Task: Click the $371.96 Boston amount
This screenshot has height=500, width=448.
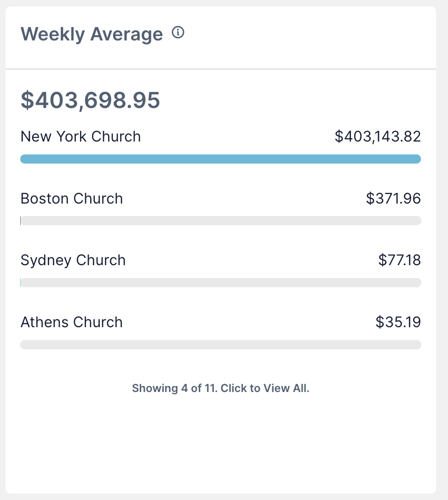Action: point(393,199)
